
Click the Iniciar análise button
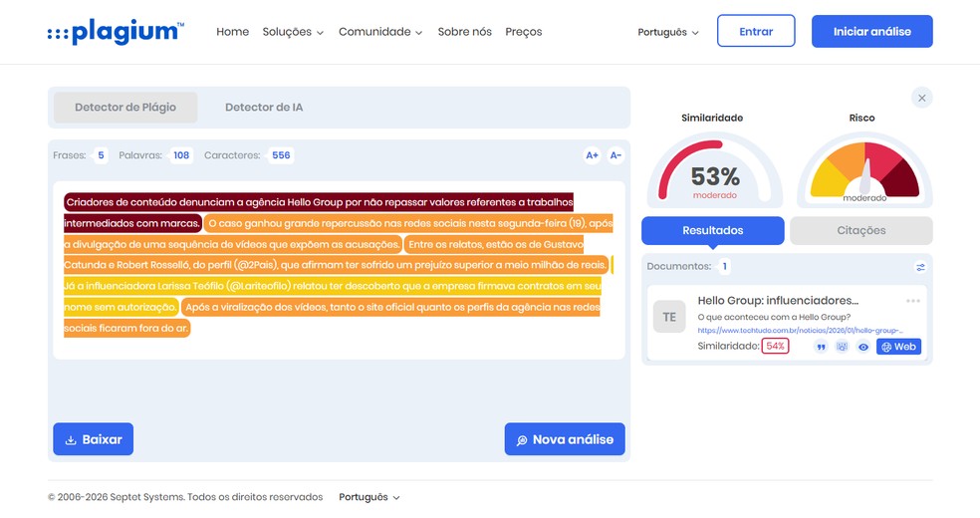[x=871, y=31]
